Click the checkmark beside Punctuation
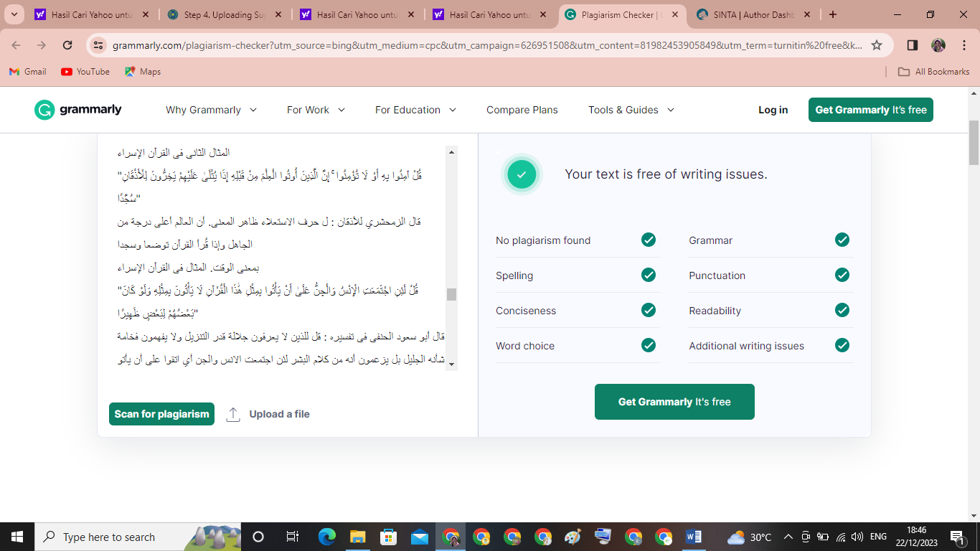The height and width of the screenshot is (551, 980). 842,275
